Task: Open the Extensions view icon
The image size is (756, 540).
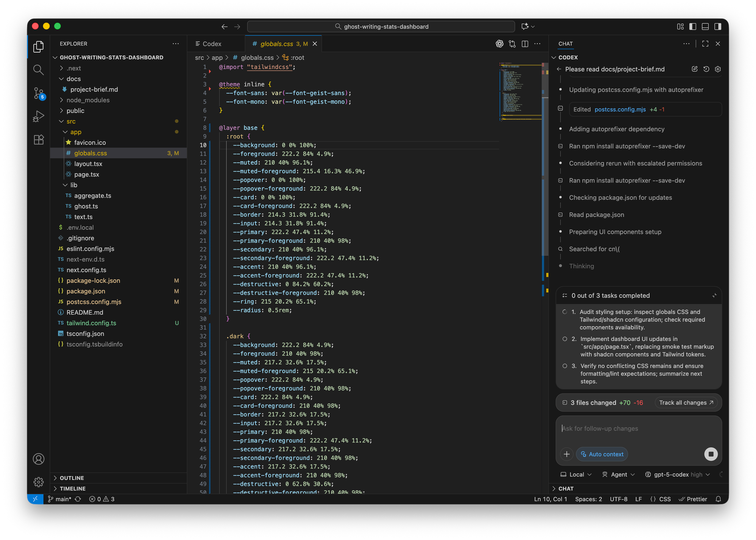Action: click(x=39, y=140)
